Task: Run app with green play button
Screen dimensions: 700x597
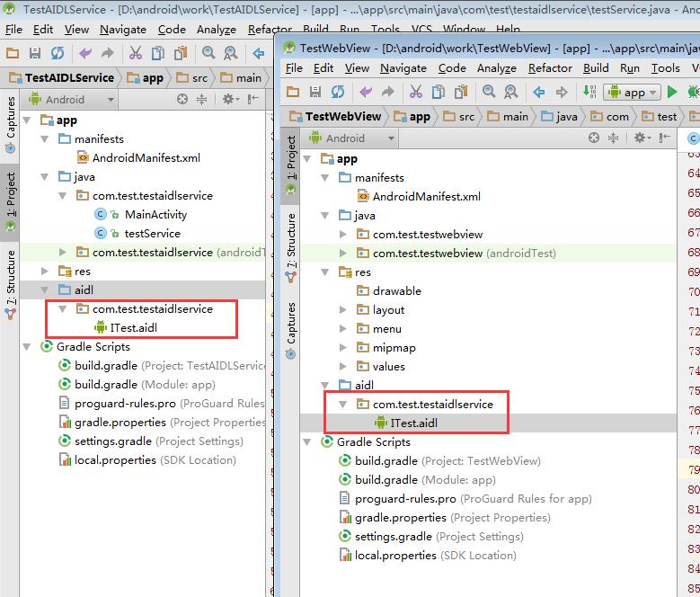Action: pyautogui.click(x=672, y=92)
